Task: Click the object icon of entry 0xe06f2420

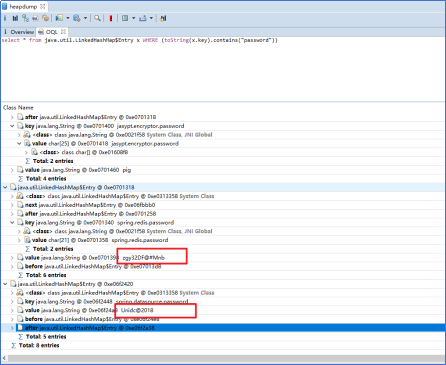Action: click(x=13, y=284)
